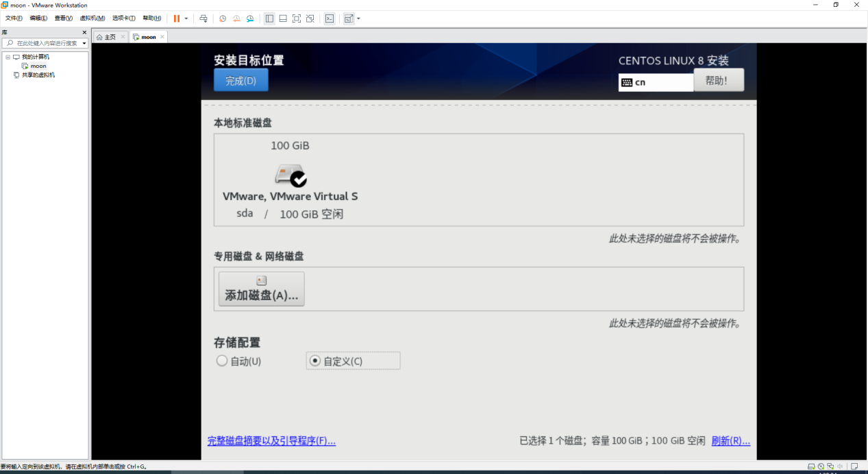Click the cn keyboard layout indicator
The image size is (868, 474).
656,82
